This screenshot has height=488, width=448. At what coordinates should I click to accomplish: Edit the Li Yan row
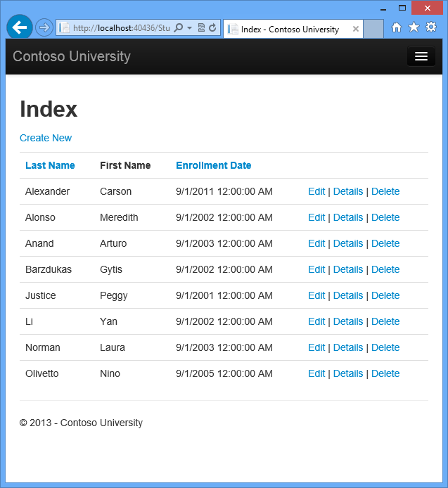point(316,321)
